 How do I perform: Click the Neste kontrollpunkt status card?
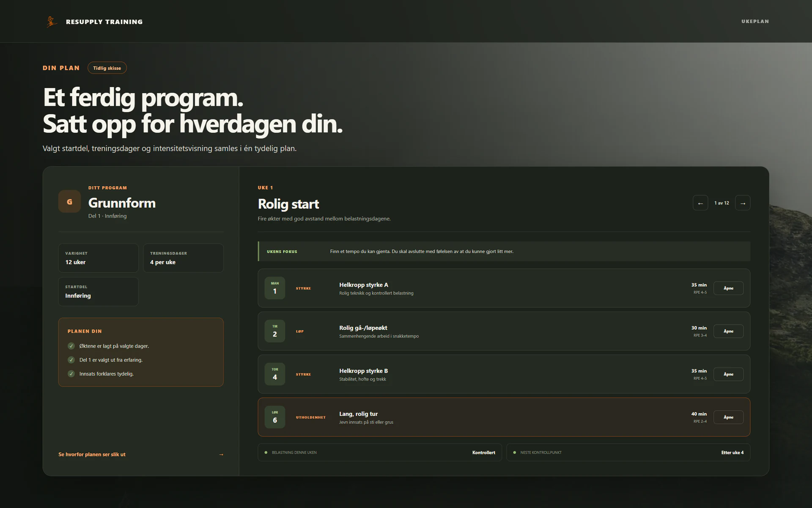(x=628, y=453)
